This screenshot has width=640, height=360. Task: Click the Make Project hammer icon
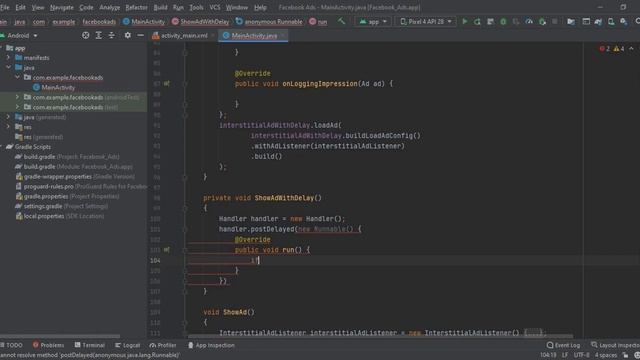coord(341,21)
